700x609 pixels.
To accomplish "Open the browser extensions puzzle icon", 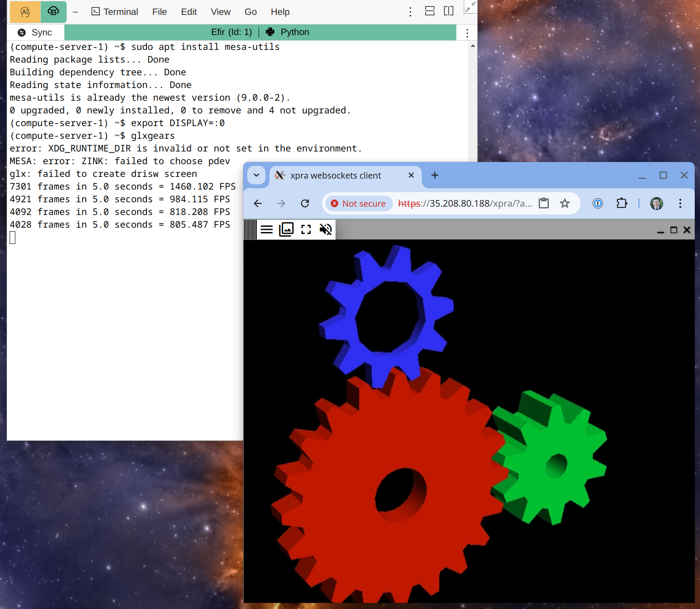I will tap(622, 203).
